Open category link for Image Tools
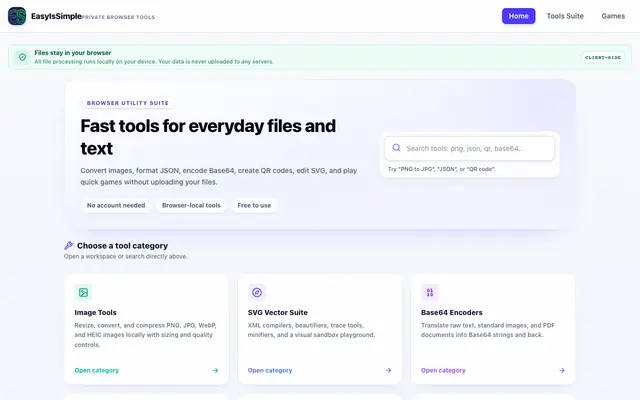This screenshot has width=640, height=400. (97, 371)
